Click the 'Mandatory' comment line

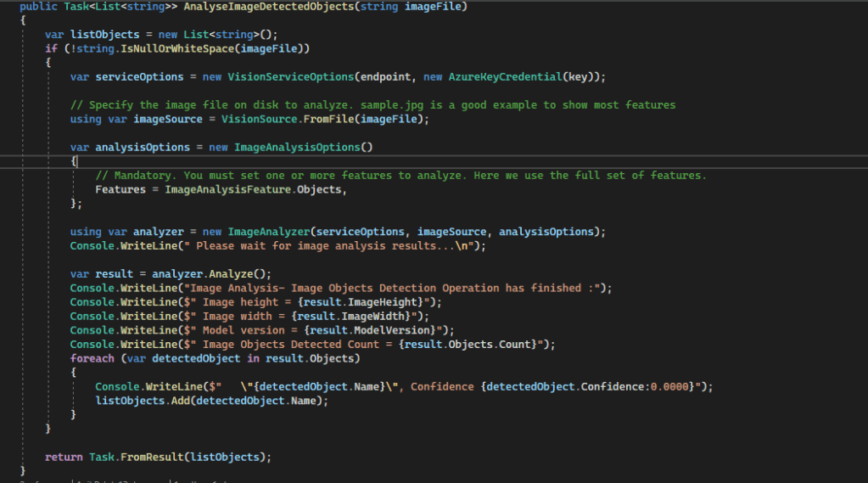[x=400, y=175]
